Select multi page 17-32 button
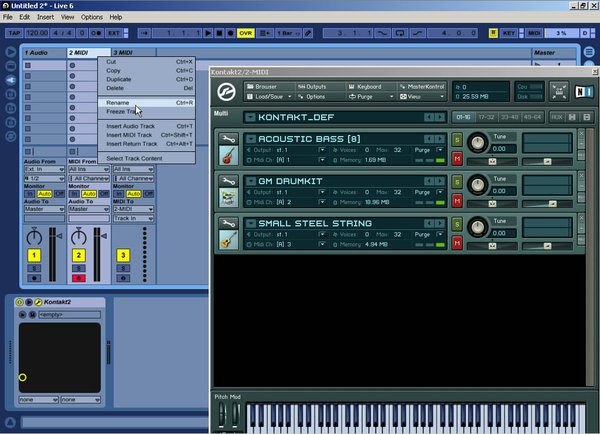 pos(487,117)
